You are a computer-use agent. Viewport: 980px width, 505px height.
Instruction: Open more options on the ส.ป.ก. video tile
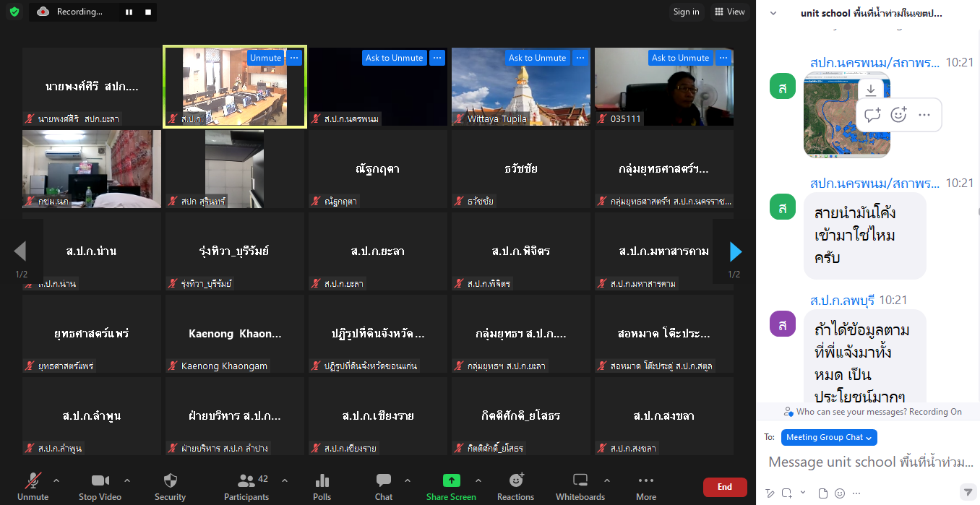pos(294,58)
